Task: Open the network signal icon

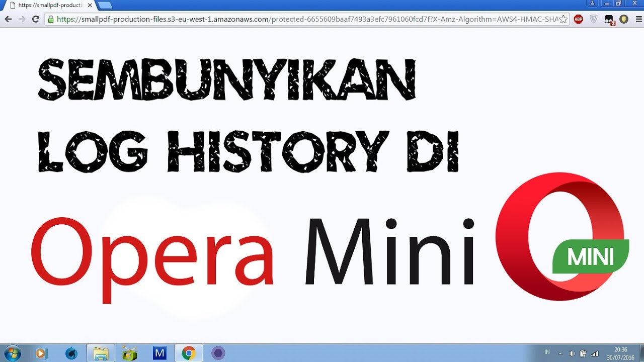Action: pyautogui.click(x=595, y=353)
